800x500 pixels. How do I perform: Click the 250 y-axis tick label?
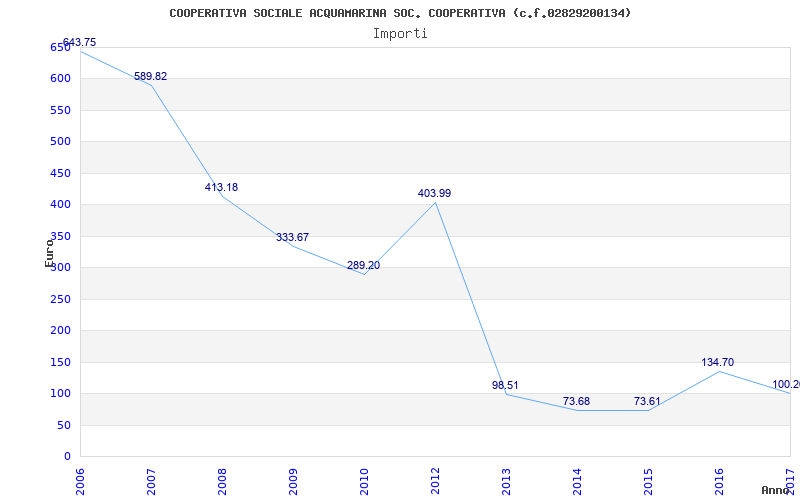click(x=60, y=299)
